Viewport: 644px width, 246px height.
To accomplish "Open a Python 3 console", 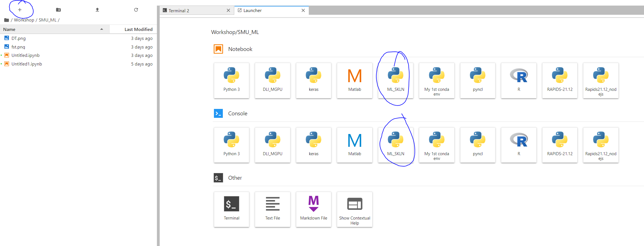I will 231,145.
